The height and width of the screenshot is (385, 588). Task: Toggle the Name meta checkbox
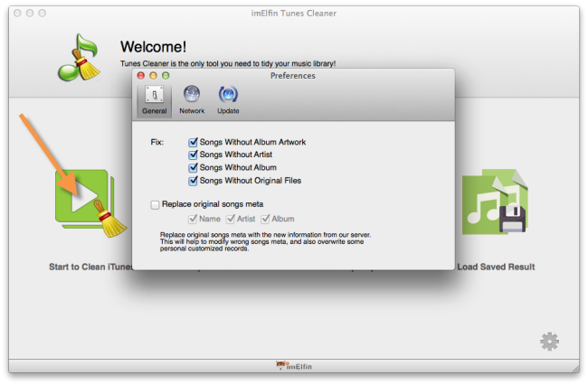[x=193, y=219]
